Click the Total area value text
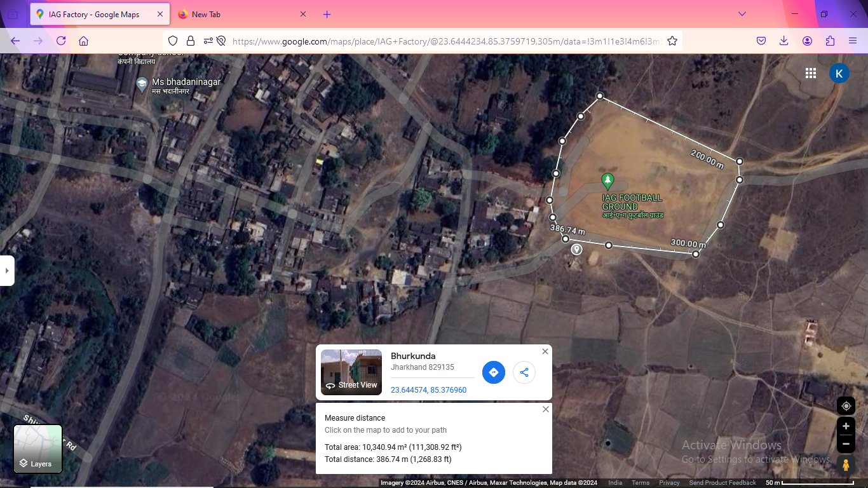Screen dimensions: 868x488 (412, 447)
